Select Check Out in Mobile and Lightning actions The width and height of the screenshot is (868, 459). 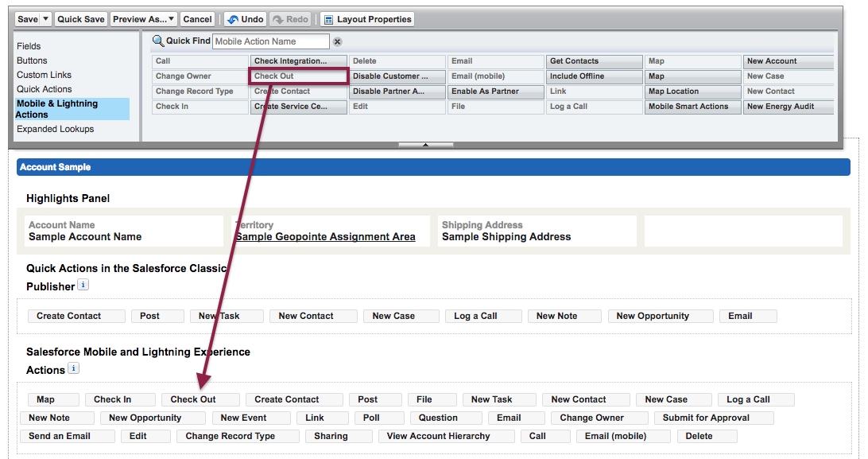click(x=200, y=400)
